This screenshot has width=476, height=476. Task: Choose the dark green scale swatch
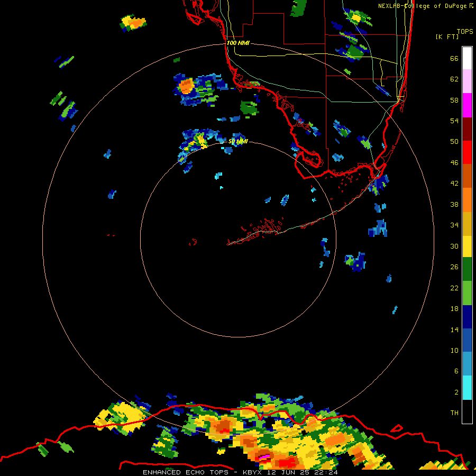coord(467,269)
